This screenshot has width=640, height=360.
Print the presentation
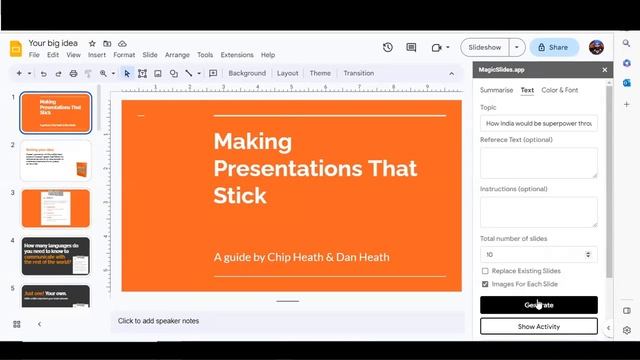(x=73, y=73)
